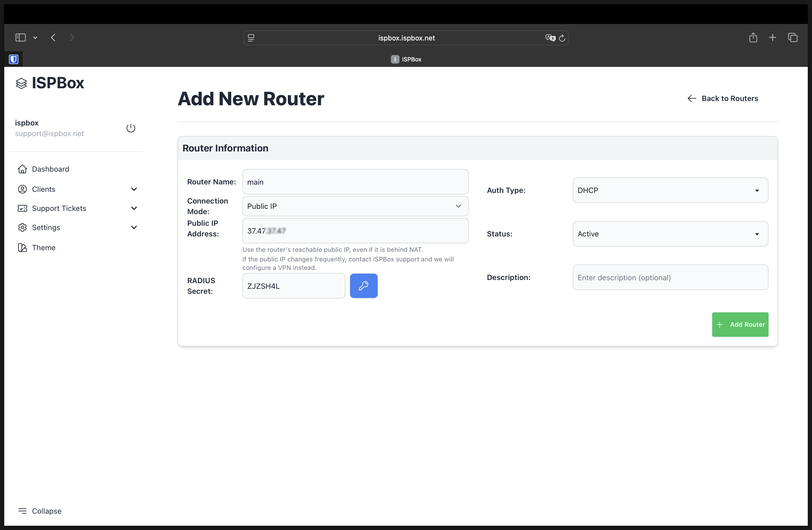This screenshot has width=812, height=530.
Task: Click the Bitwarden shield extension icon
Action: coord(14,59)
